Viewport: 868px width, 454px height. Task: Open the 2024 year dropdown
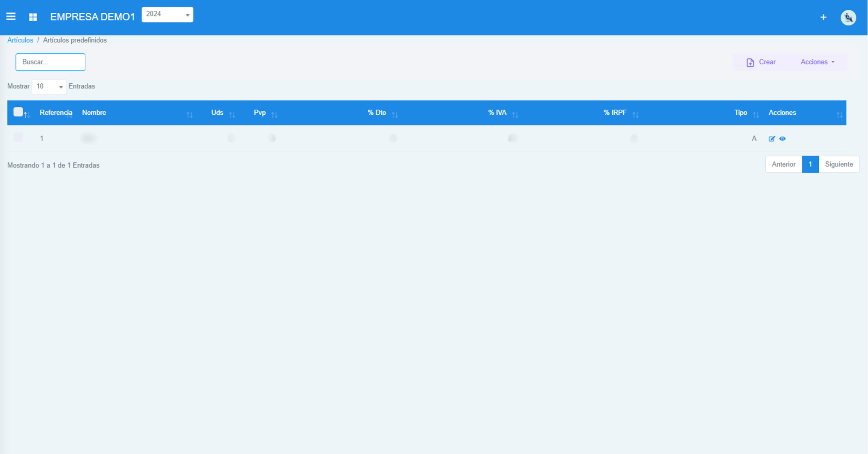[167, 14]
